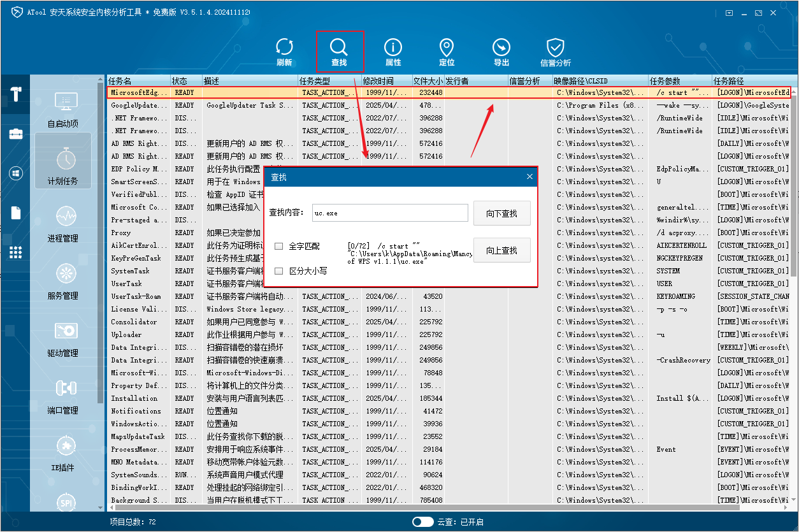This screenshot has height=532, width=799.
Task: Open the 属性 properties icon
Action: tap(393, 52)
